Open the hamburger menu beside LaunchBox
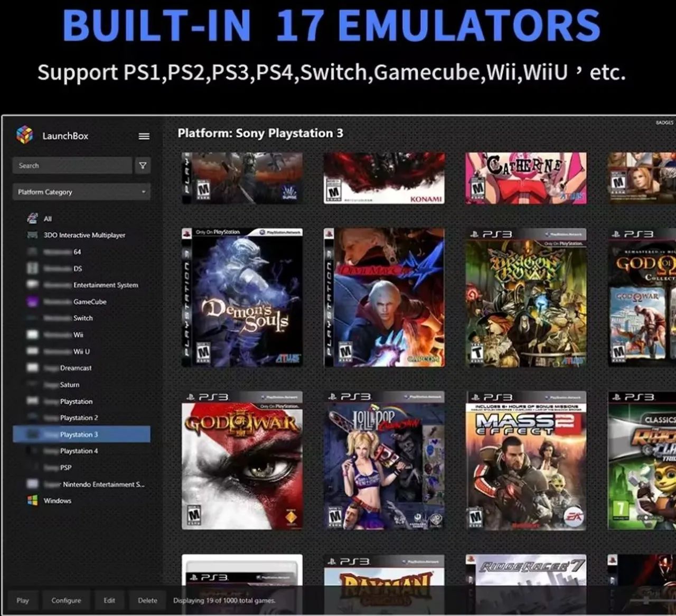Image resolution: width=676 pixels, height=616 pixels. (x=144, y=136)
